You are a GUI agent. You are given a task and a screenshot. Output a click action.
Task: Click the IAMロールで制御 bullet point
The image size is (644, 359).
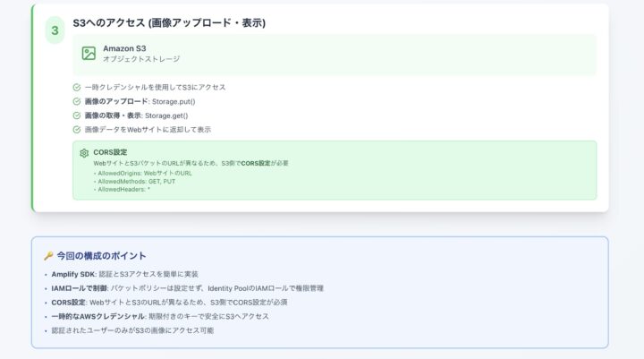click(x=187, y=288)
